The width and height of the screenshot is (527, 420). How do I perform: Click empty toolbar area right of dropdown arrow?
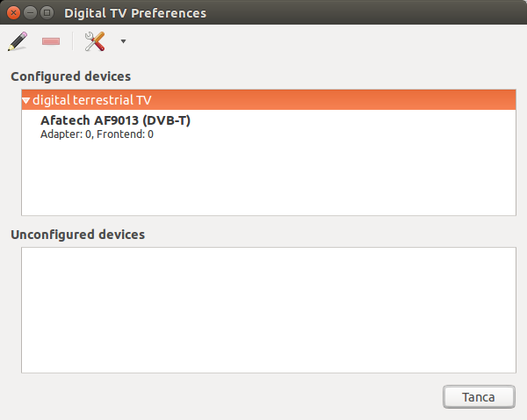point(325,41)
